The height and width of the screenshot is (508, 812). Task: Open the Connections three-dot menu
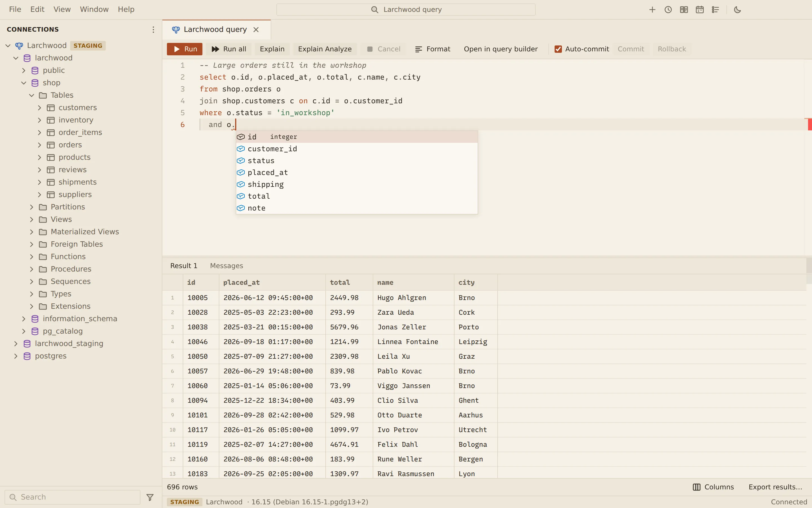coord(153,30)
